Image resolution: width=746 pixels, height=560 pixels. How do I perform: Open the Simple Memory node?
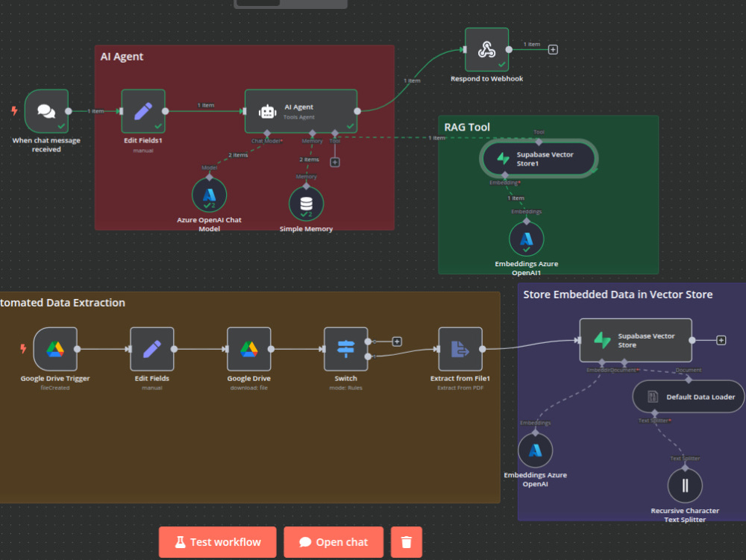pyautogui.click(x=306, y=202)
